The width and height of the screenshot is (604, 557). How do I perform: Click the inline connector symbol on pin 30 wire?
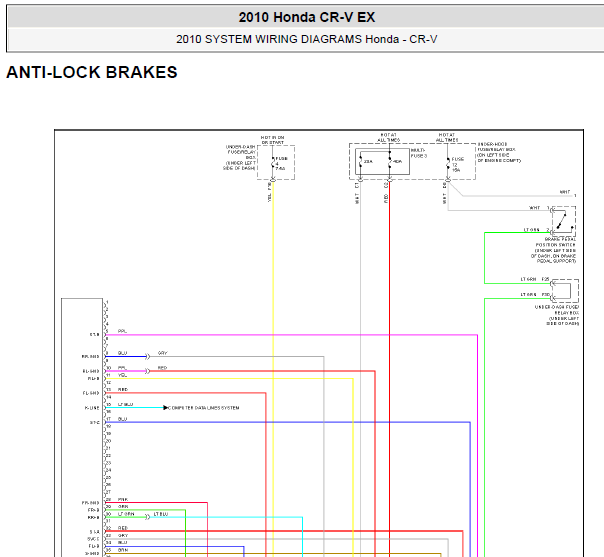pyautogui.click(x=148, y=517)
